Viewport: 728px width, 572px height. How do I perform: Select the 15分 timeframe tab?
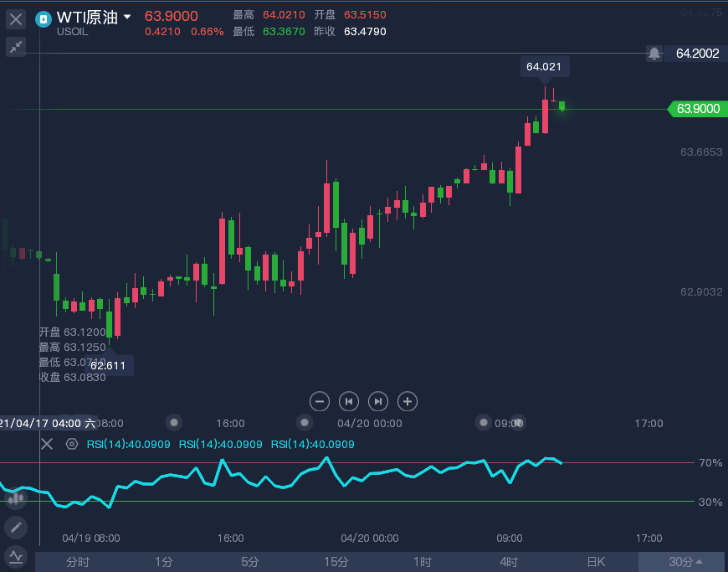(336, 562)
